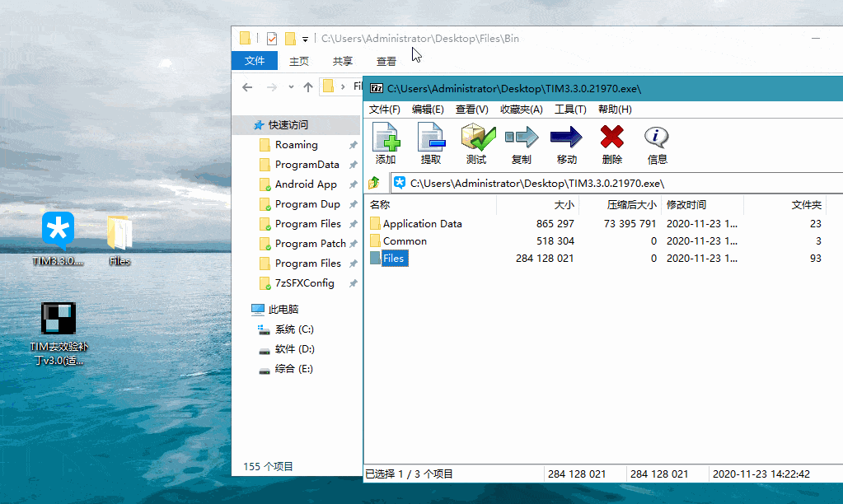The image size is (843, 504).
Task: Select the Files folder icon in 7-Zip list
Action: (x=375, y=259)
